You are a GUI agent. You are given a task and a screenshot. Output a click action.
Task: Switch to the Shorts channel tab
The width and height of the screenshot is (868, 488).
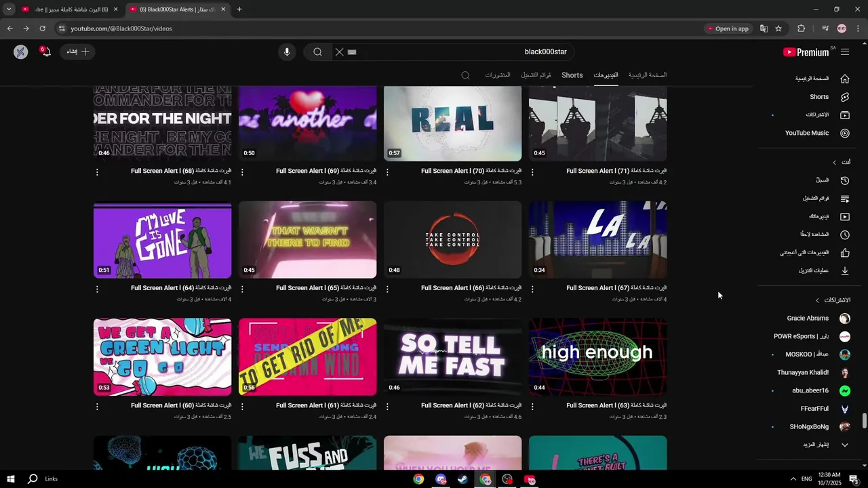pyautogui.click(x=572, y=75)
